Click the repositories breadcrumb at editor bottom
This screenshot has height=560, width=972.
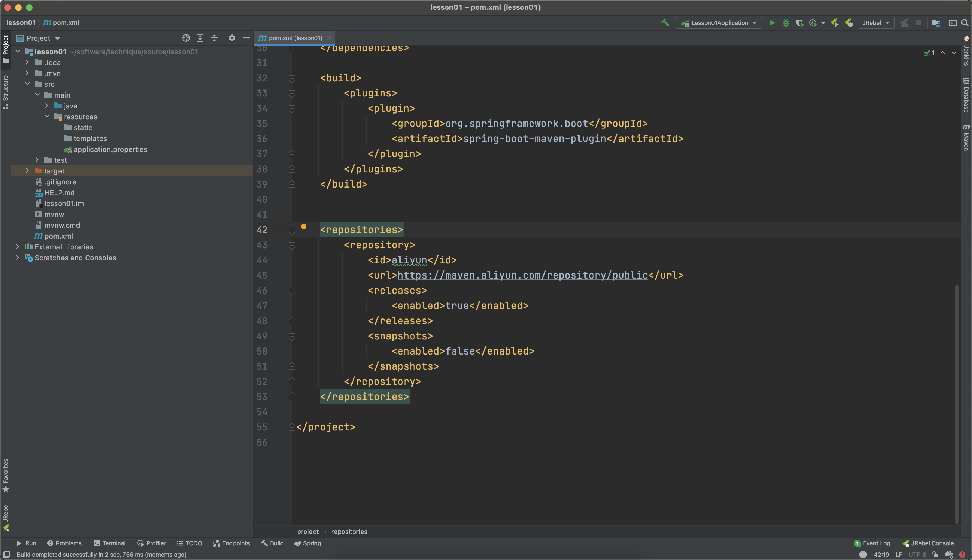pyautogui.click(x=349, y=532)
